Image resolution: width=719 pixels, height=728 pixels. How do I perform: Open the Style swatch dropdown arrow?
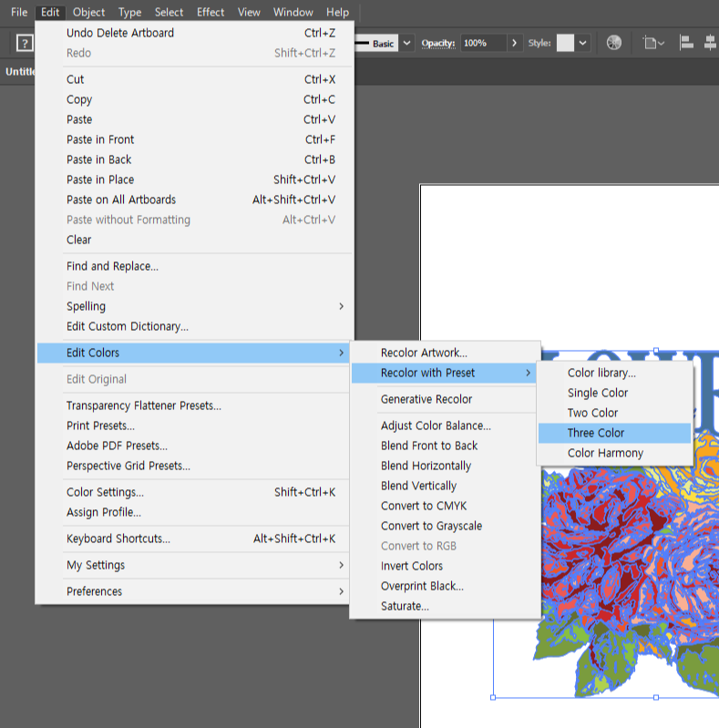click(582, 43)
